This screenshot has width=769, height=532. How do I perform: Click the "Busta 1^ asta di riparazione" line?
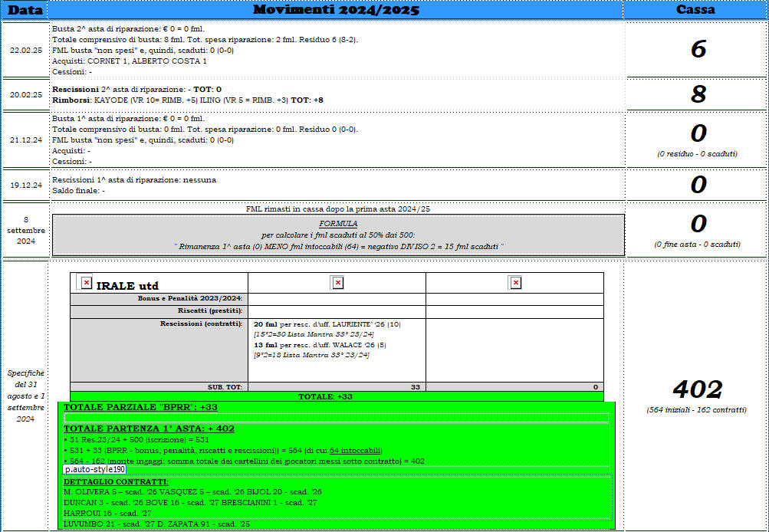coord(128,119)
